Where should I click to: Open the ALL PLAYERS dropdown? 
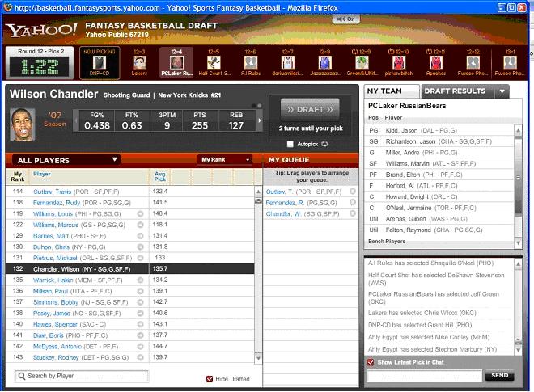pyautogui.click(x=66, y=160)
